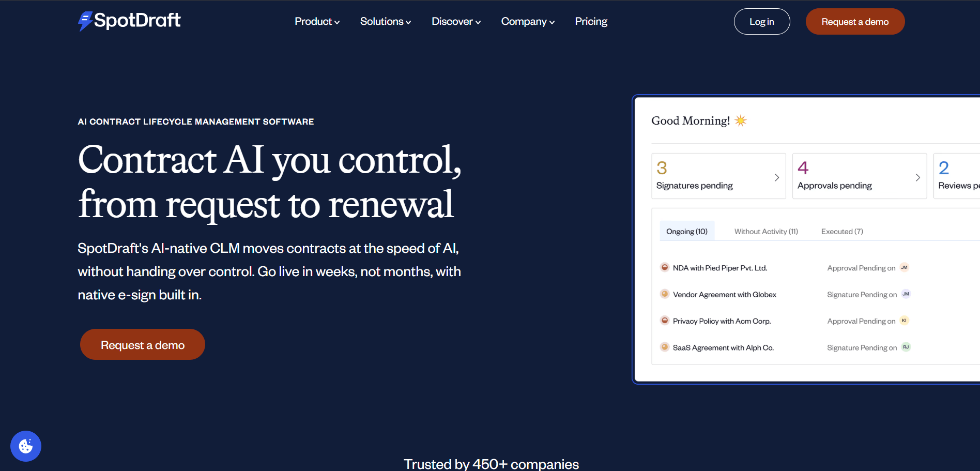The height and width of the screenshot is (471, 980).
Task: Open the Reviews pending card
Action: click(x=957, y=176)
